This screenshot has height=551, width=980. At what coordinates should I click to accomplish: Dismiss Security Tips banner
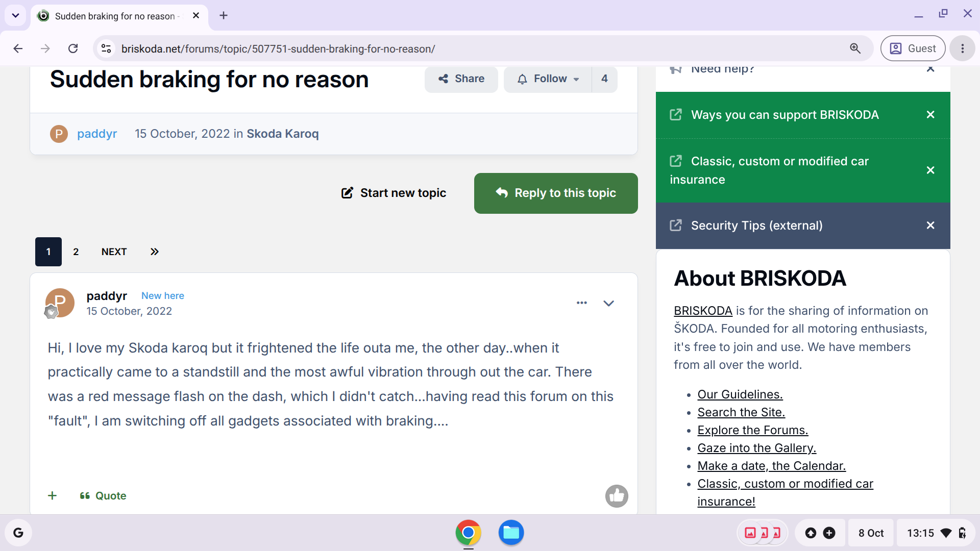click(x=930, y=226)
